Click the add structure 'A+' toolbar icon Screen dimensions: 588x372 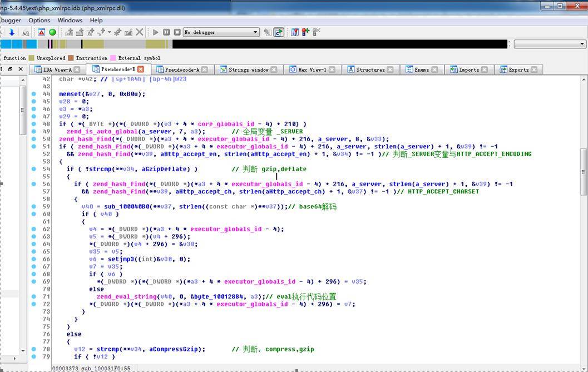coord(90,32)
